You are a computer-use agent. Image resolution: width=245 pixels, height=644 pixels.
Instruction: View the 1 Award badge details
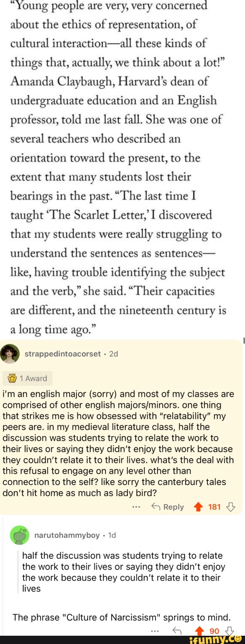coord(27,378)
